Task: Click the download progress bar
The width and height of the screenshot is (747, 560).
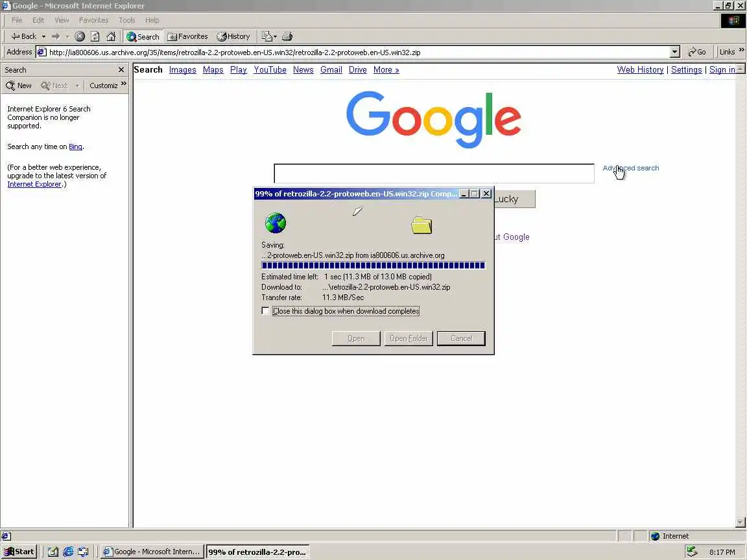Action: click(x=373, y=266)
